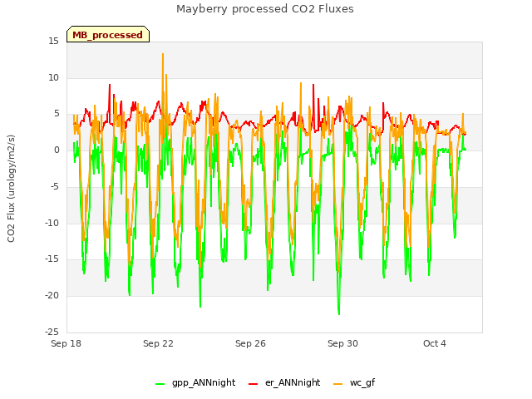Click the MB_processed label tag
532x399 pixels.
108,34
